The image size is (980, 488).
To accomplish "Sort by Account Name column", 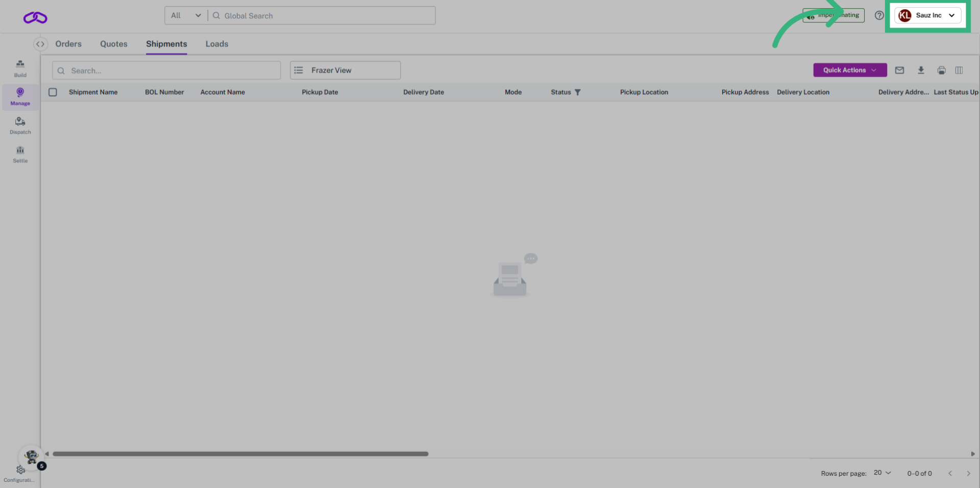I will (223, 92).
